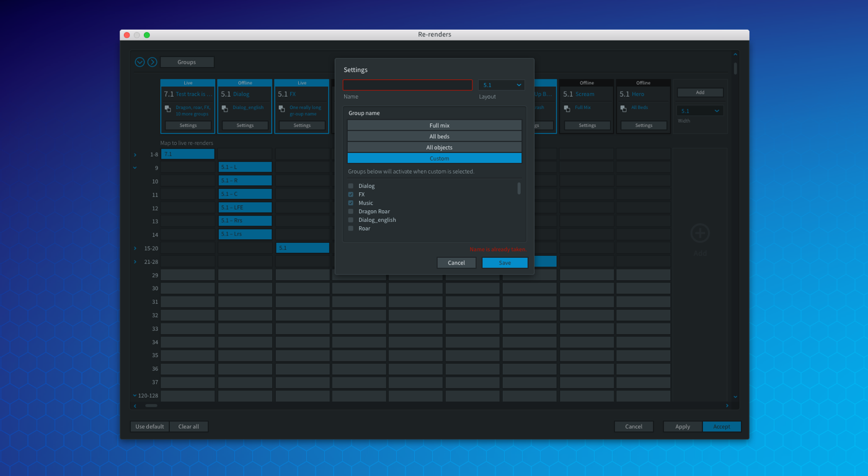The image size is (868, 476).
Task: Select the All beds group option
Action: tap(435, 136)
